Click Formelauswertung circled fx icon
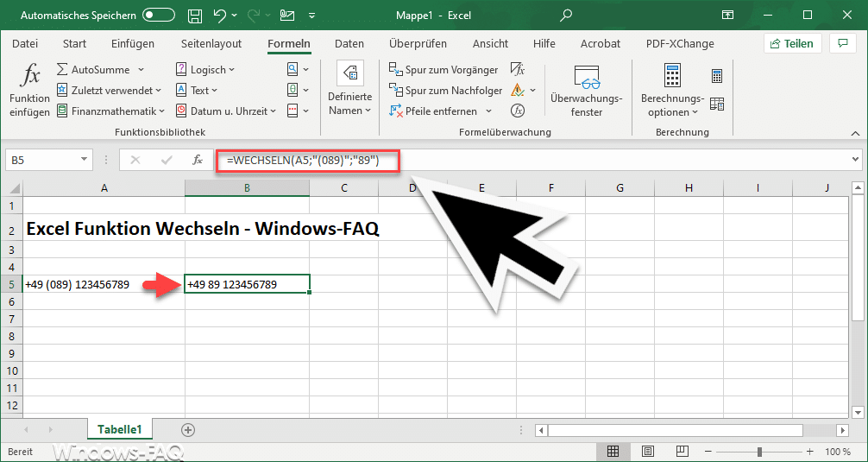 pos(518,111)
